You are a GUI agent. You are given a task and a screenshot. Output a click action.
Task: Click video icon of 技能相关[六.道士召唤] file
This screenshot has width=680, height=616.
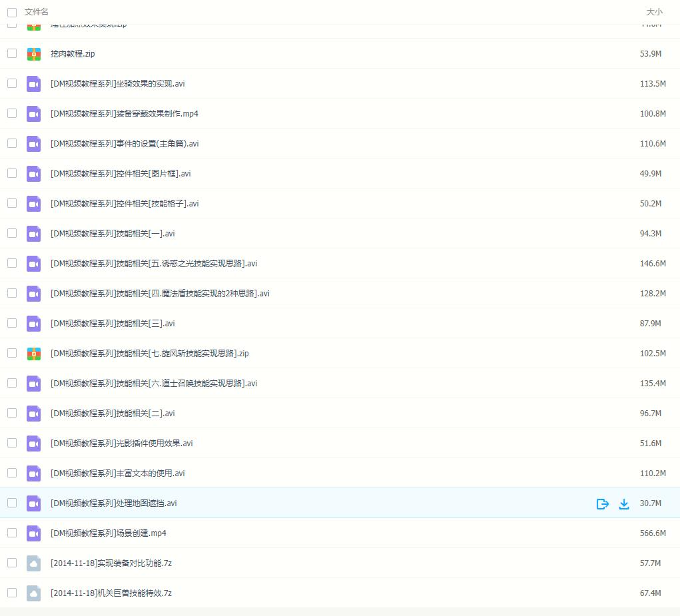[x=34, y=383]
